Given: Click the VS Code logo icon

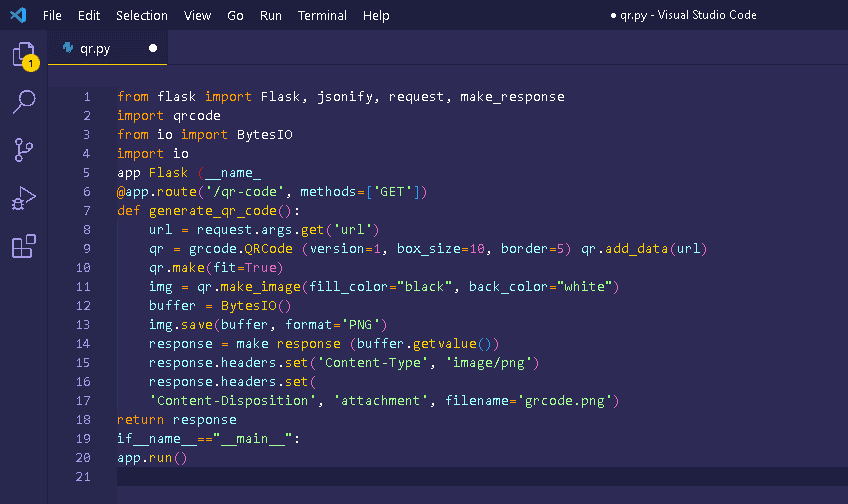Looking at the screenshot, I should pos(18,15).
